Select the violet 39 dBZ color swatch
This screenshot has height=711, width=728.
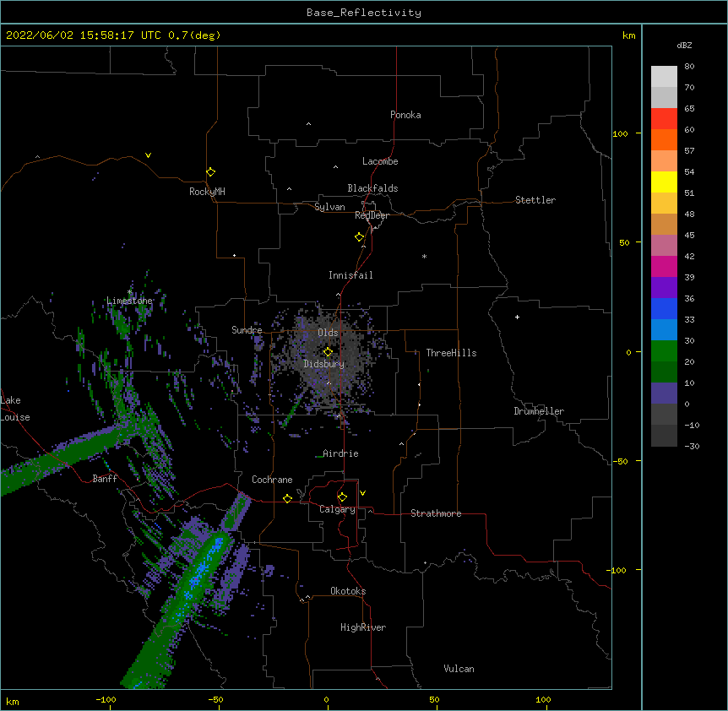664,287
